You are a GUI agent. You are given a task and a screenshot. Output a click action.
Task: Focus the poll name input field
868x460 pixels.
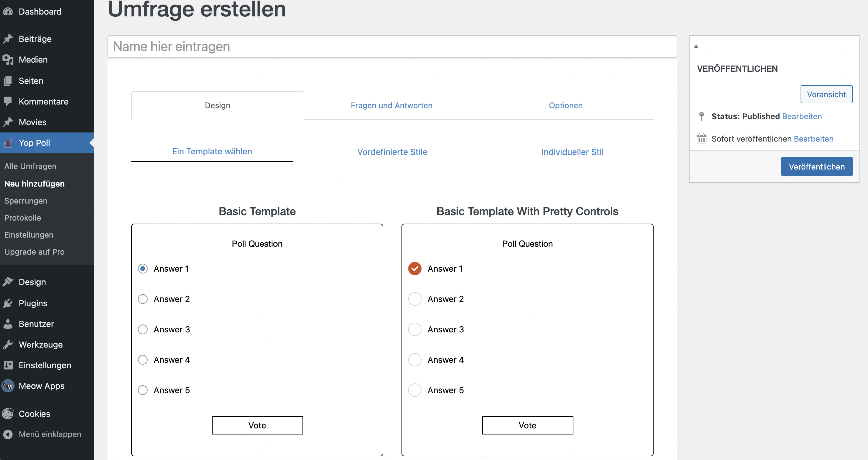pos(392,46)
